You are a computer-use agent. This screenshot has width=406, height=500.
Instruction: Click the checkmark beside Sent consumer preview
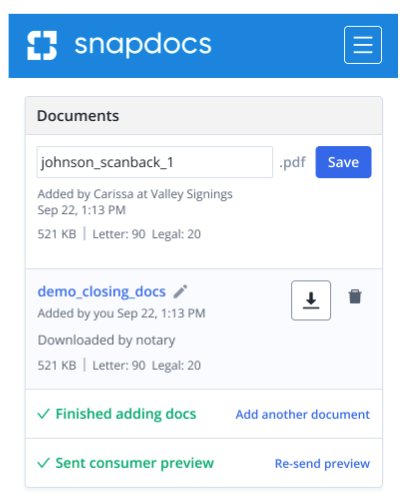[43, 463]
